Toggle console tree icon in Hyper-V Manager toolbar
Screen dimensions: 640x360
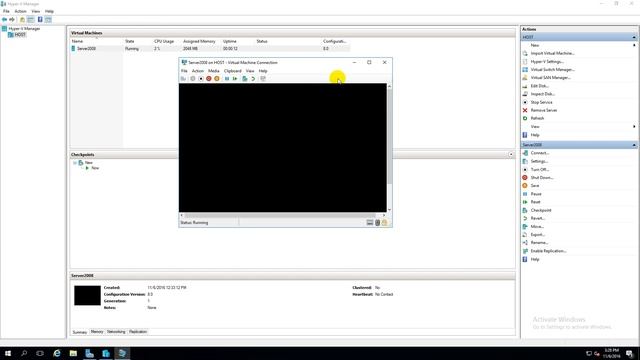coord(31,20)
